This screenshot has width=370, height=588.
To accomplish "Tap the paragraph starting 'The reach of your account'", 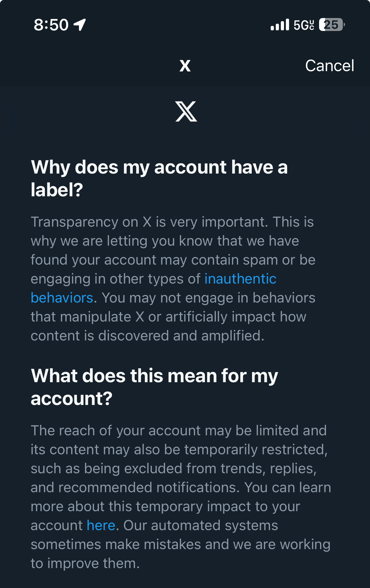I will 181,497.
